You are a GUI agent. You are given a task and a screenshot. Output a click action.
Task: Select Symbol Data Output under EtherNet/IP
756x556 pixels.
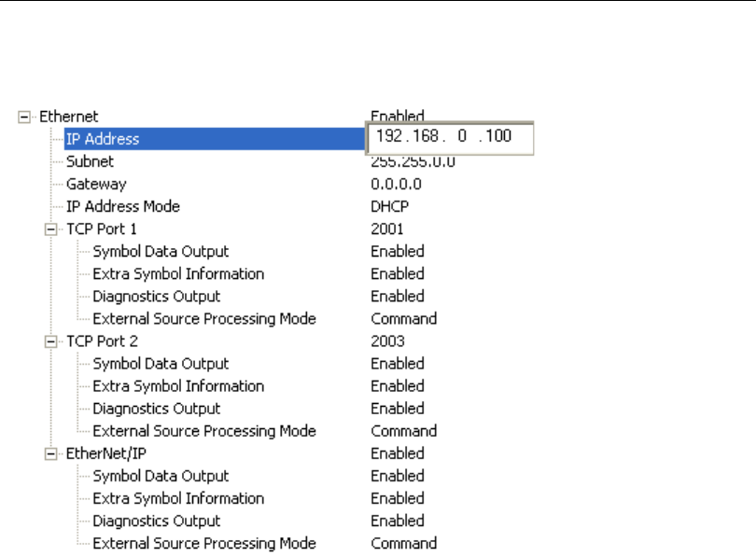[161, 476]
